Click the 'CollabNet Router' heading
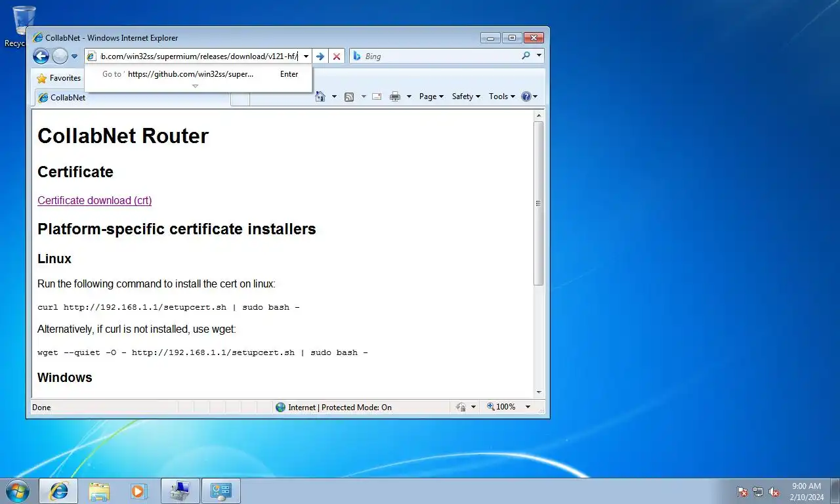 [123, 136]
